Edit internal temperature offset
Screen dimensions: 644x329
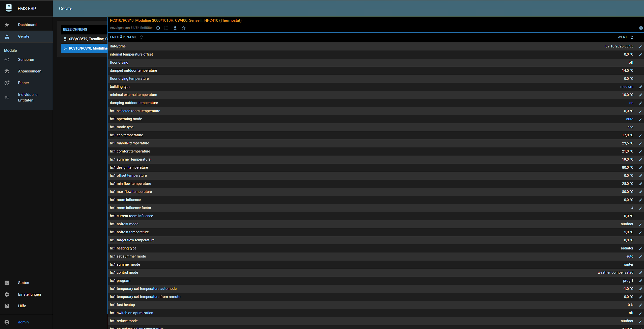coord(640,55)
